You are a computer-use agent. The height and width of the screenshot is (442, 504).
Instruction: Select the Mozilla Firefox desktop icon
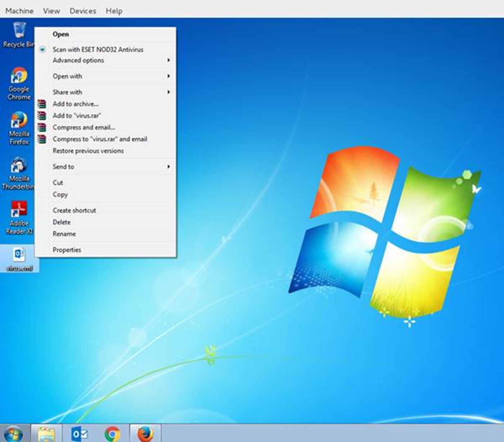(19, 121)
